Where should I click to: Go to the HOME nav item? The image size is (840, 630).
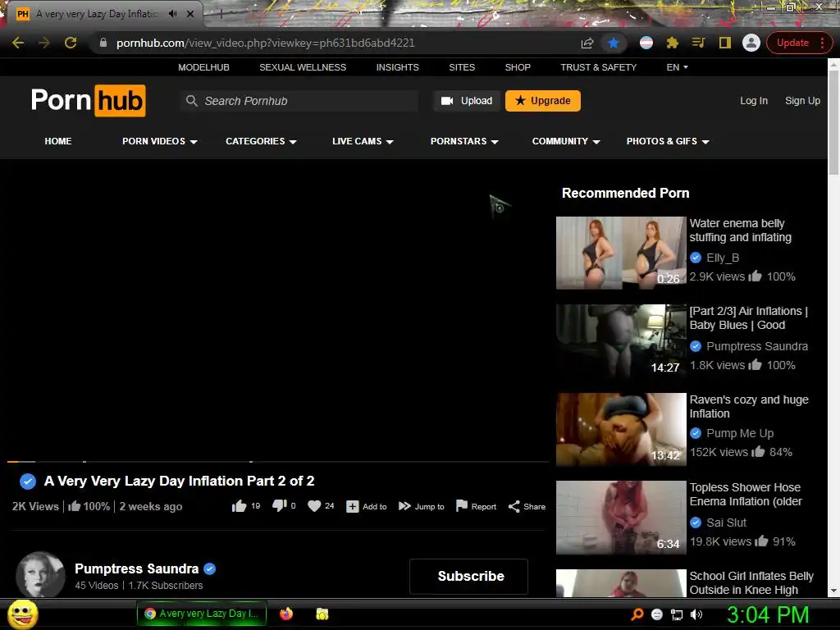58,141
